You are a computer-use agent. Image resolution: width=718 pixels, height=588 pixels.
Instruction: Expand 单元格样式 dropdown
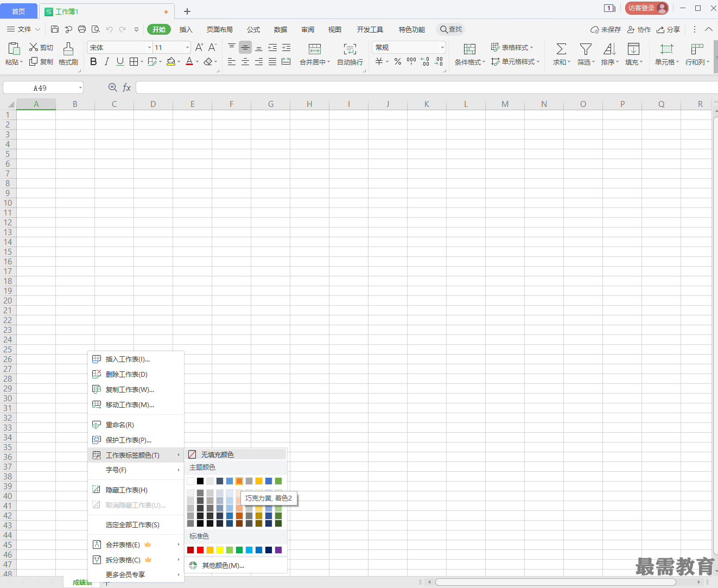pos(516,61)
